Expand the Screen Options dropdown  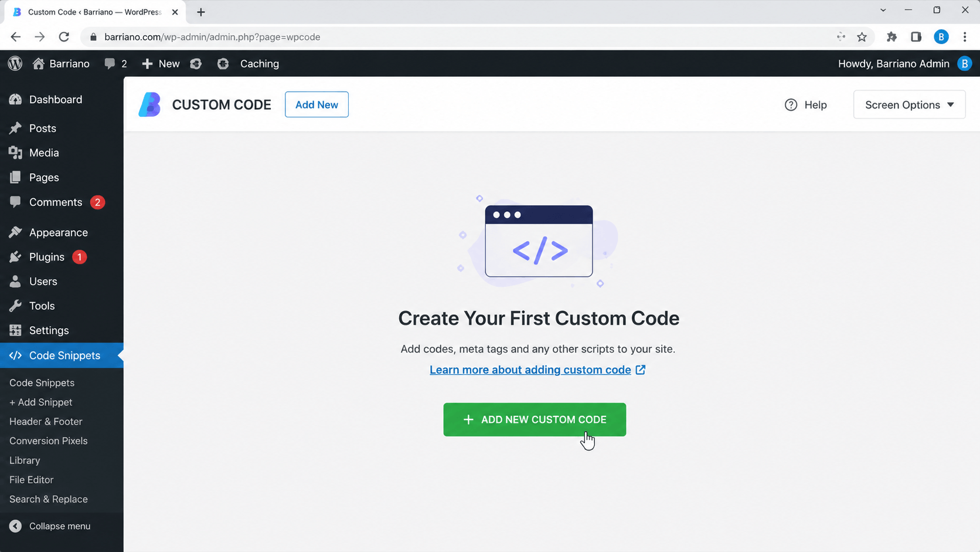[x=909, y=104]
